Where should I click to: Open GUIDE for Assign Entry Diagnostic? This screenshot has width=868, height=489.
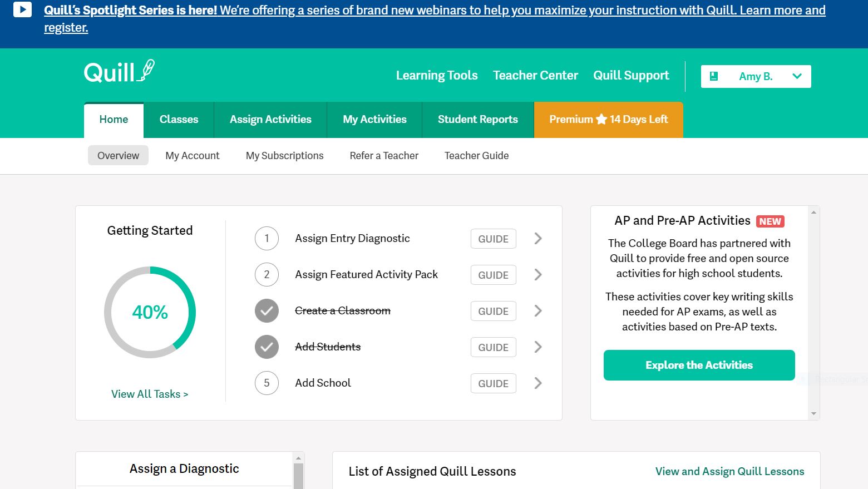tap(493, 239)
